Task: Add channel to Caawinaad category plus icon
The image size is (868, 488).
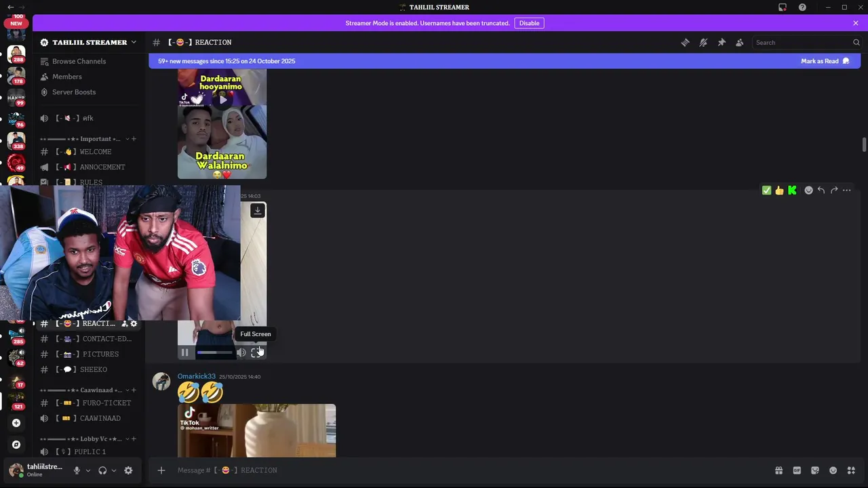Action: click(134, 390)
